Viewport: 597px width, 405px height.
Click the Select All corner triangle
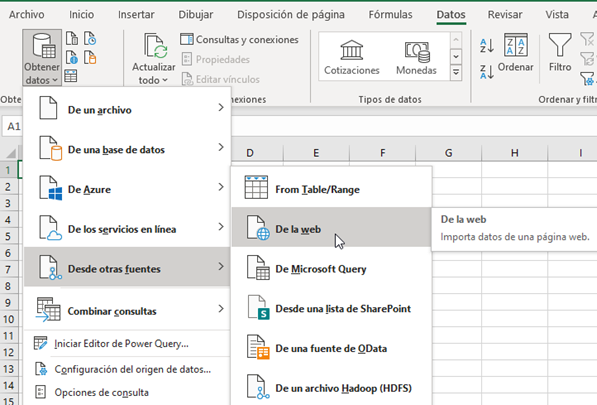11,153
